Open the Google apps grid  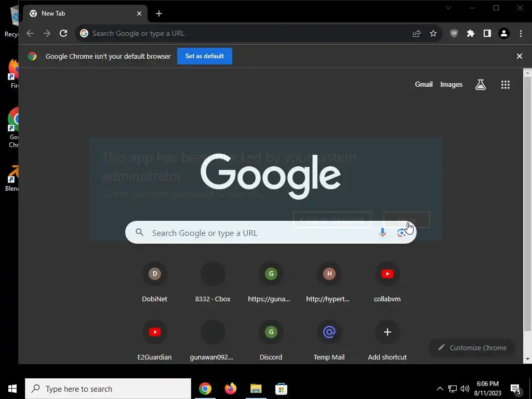506,85
